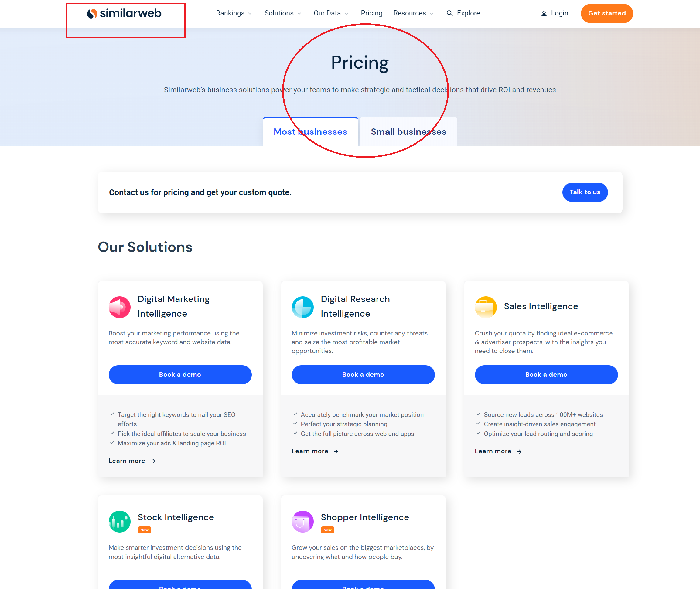
Task: Click Learn more arrow under Digital Marketing
Action: point(153,461)
